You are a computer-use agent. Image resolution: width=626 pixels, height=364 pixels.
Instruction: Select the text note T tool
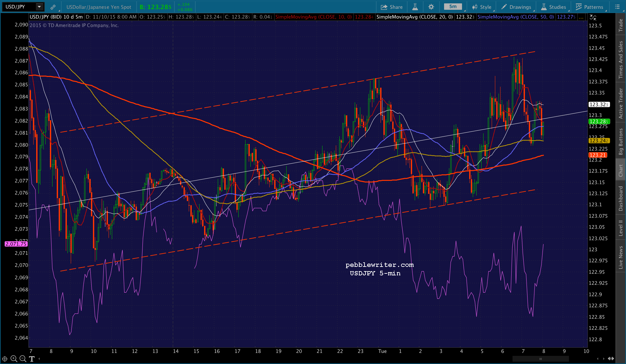pyautogui.click(x=32, y=359)
